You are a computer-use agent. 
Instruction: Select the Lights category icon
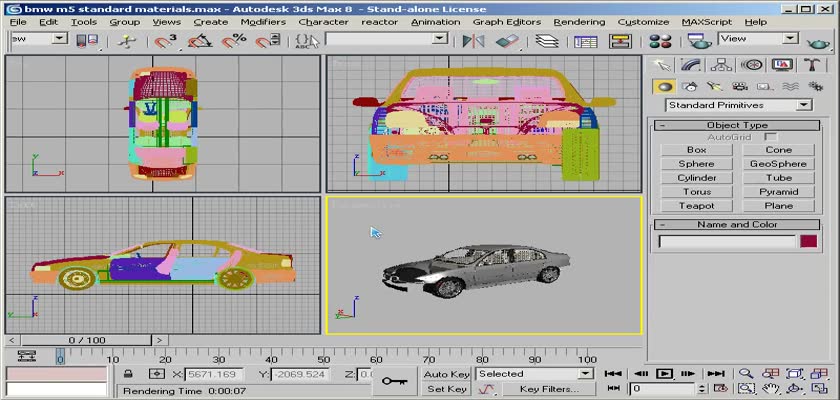(715, 86)
